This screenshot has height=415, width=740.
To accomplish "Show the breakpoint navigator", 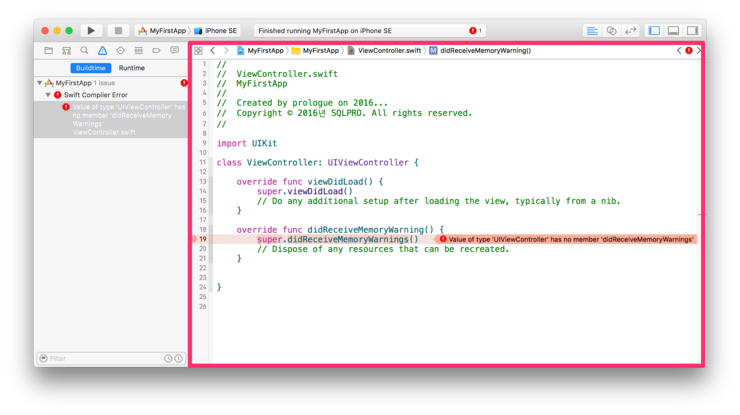I will [x=156, y=51].
